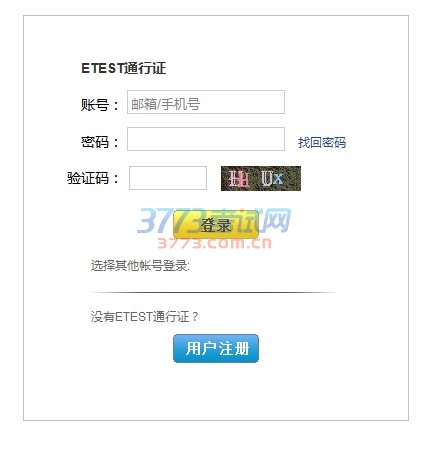Focus the 密码 password input box
429x451 pixels.
click(x=206, y=139)
